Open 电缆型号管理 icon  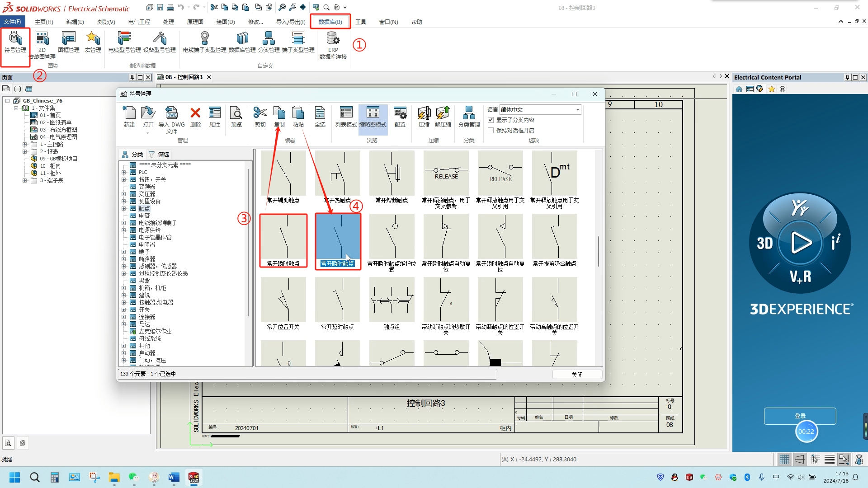[124, 42]
